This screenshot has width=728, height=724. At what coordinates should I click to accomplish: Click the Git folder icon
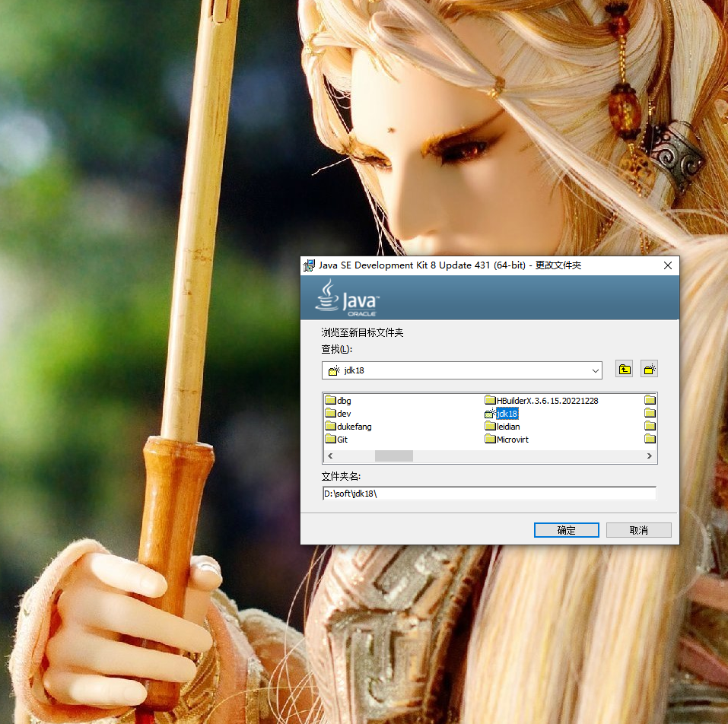click(x=331, y=439)
